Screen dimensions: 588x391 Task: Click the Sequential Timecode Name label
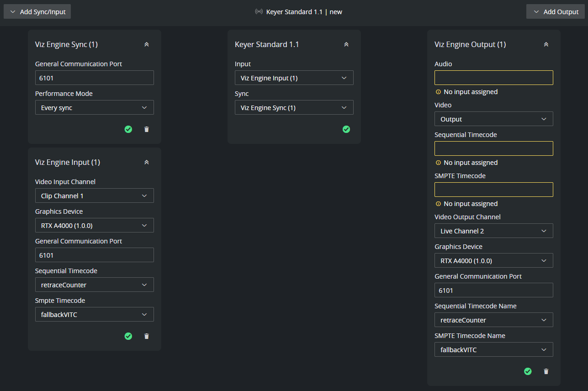point(476,306)
